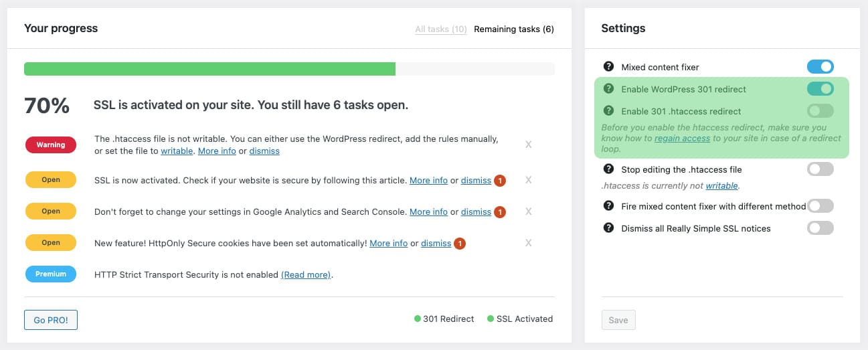Click help icon for Fire mixed content fixer

tap(608, 206)
